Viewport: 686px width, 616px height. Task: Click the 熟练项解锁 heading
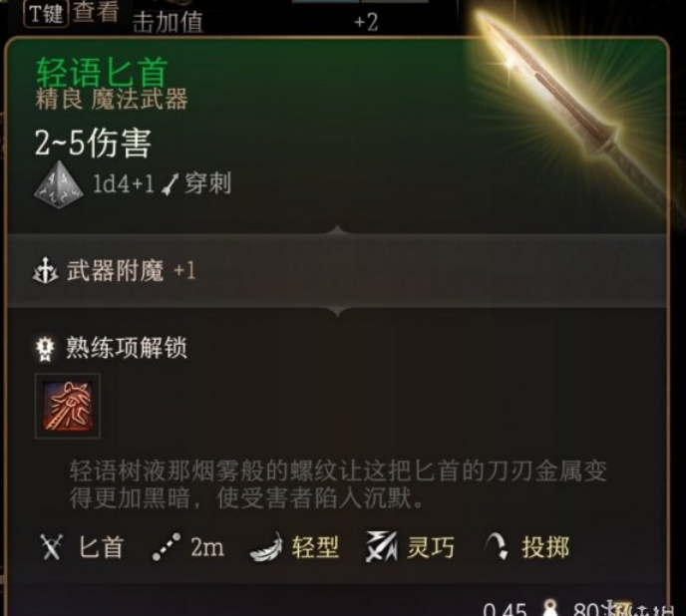pyautogui.click(x=127, y=348)
